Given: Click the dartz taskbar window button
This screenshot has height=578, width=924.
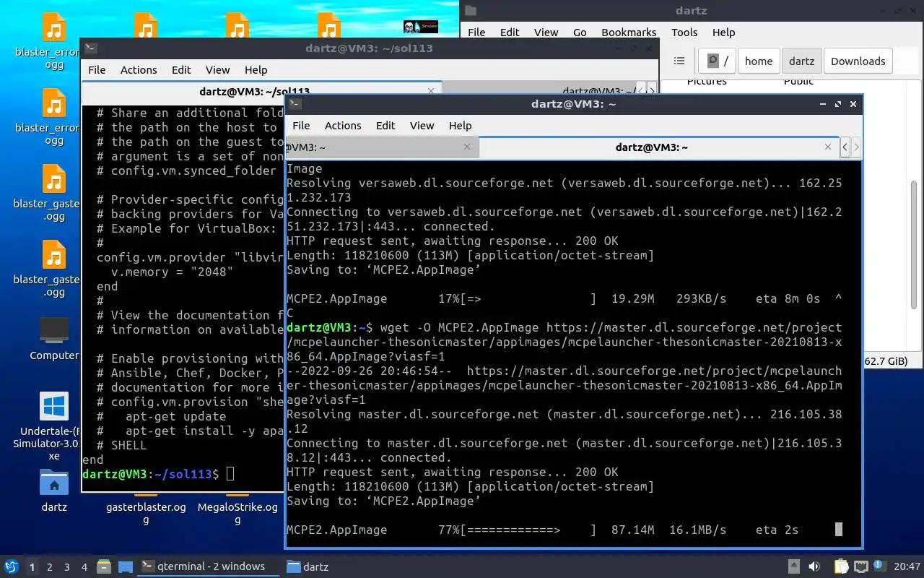Looking at the screenshot, I should pos(308,566).
